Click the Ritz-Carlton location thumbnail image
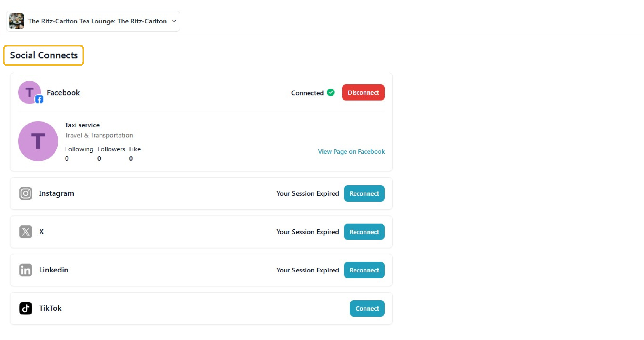The height and width of the screenshot is (340, 644). pyautogui.click(x=17, y=21)
